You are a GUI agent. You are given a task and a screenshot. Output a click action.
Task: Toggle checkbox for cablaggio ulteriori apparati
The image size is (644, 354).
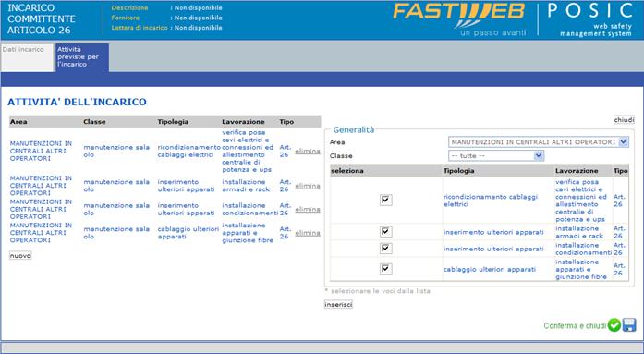pos(385,269)
